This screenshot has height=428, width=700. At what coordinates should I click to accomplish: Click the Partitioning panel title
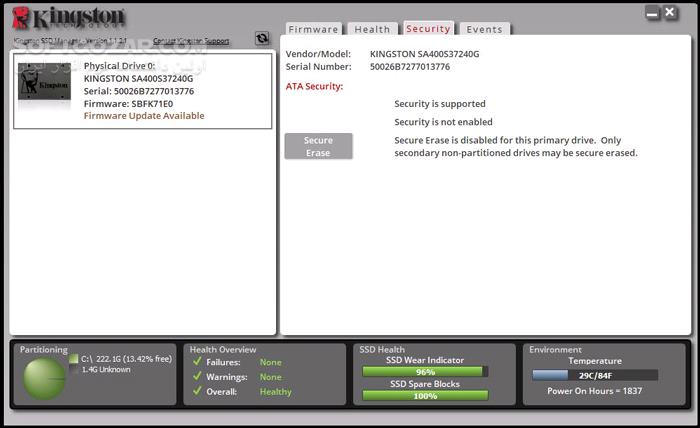tap(44, 349)
